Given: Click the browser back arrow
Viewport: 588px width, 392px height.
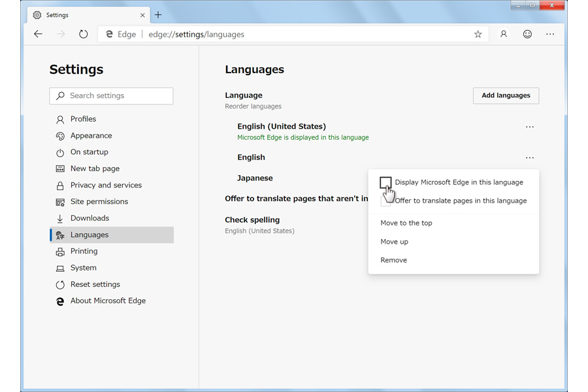Looking at the screenshot, I should [x=39, y=34].
